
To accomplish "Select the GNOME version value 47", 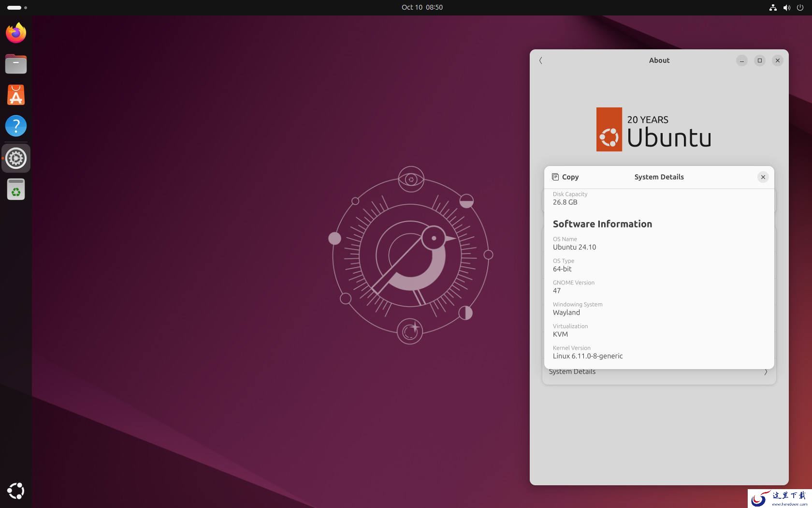I will 557,291.
